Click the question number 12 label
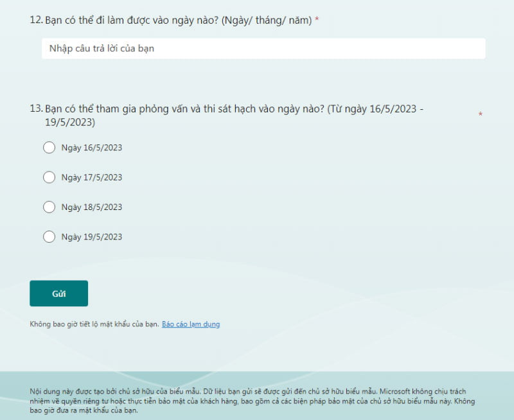This screenshot has height=420, width=514. pos(36,21)
